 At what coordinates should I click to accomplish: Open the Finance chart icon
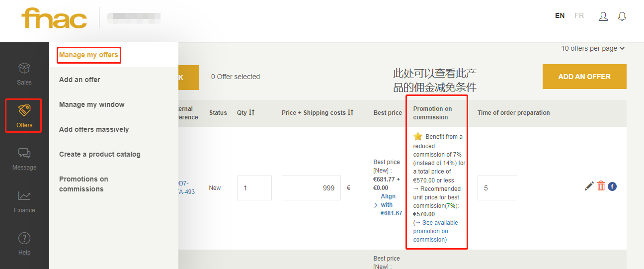(24, 196)
